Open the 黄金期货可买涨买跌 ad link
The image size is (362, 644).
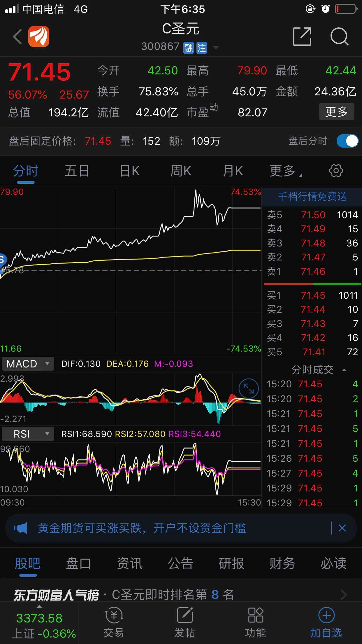(x=142, y=528)
